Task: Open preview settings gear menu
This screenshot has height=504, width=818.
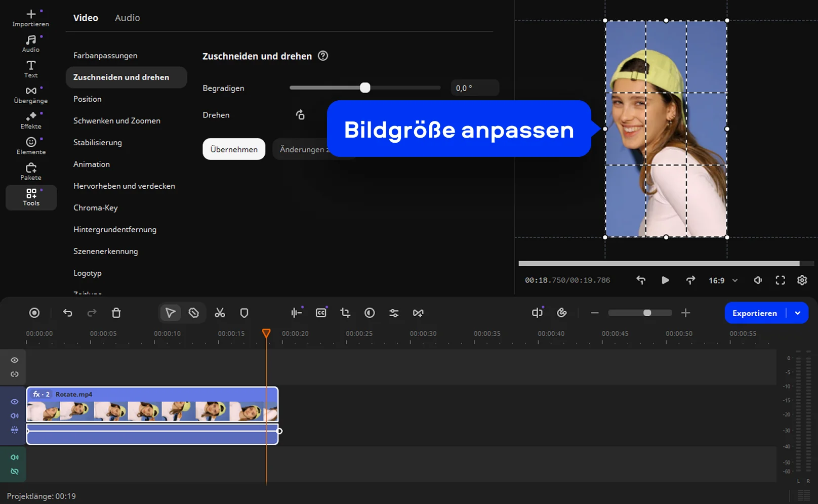Action: [802, 280]
